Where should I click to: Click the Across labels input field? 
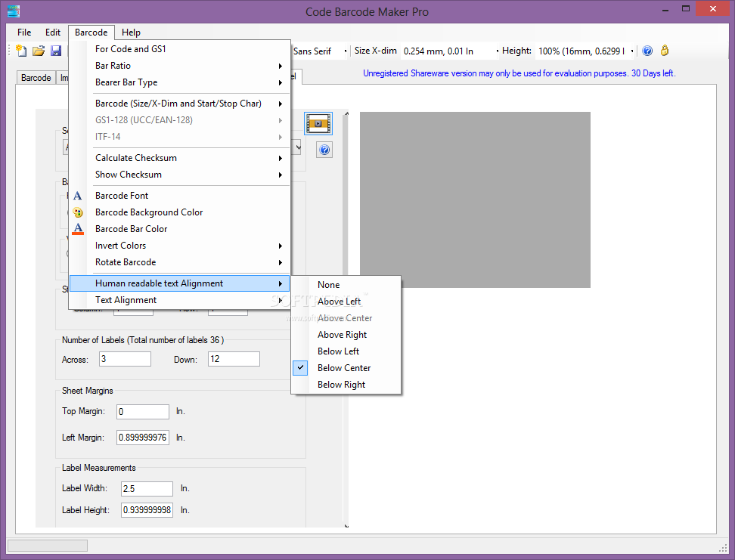[126, 359]
